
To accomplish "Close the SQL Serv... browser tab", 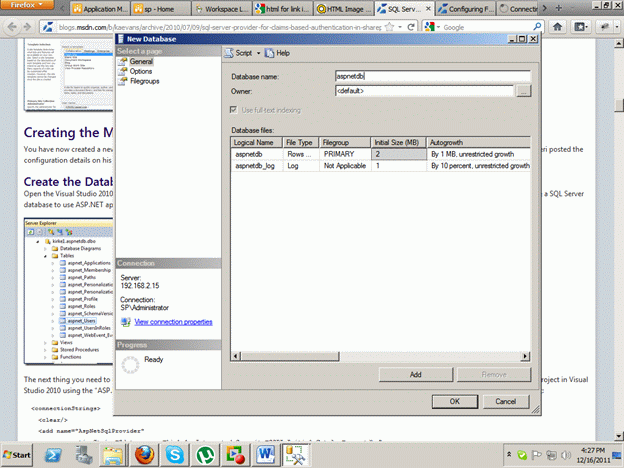I will (428, 8).
